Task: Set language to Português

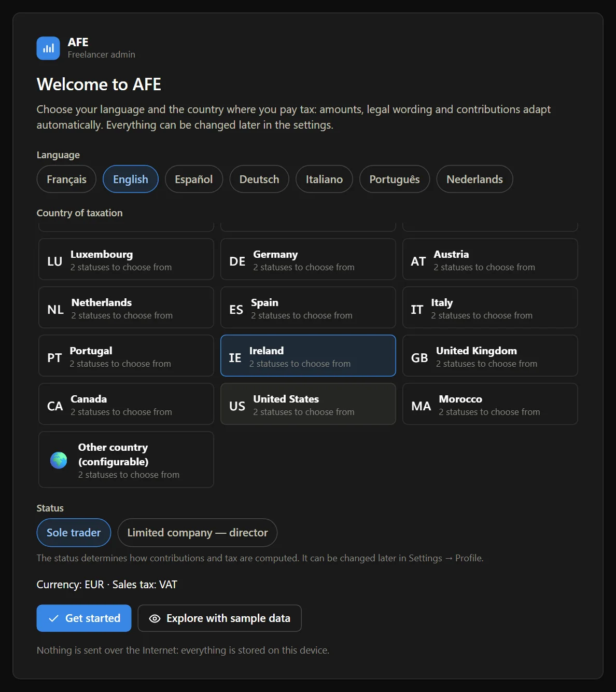Action: pyautogui.click(x=395, y=179)
